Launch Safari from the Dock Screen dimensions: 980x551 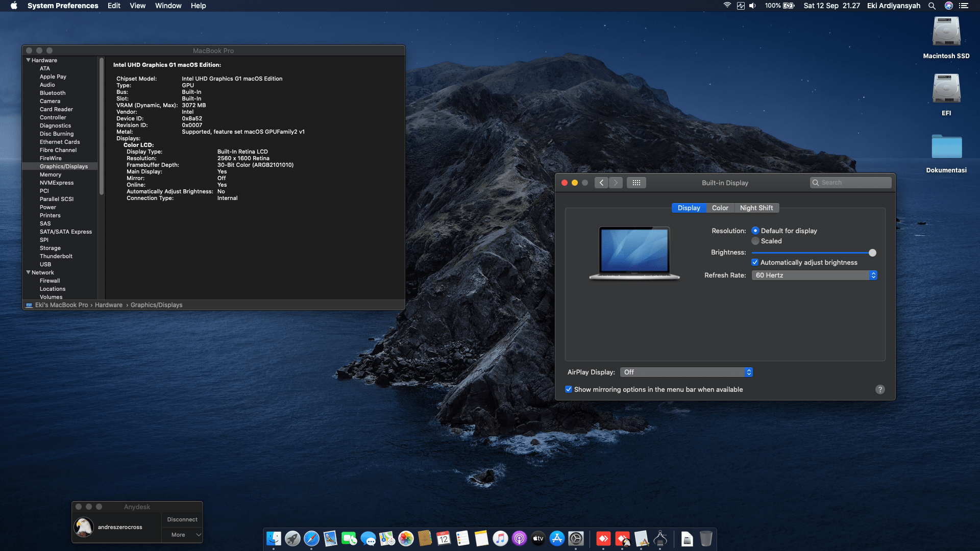311,539
